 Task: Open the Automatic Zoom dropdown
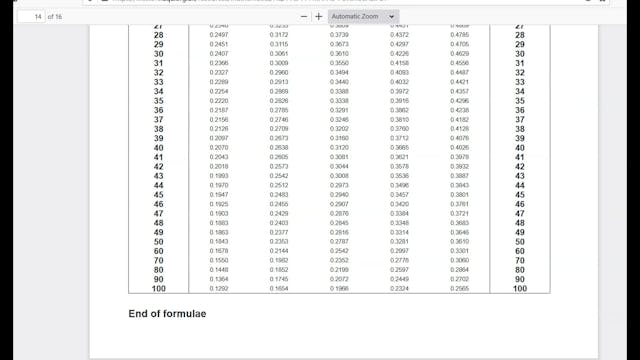click(x=363, y=17)
